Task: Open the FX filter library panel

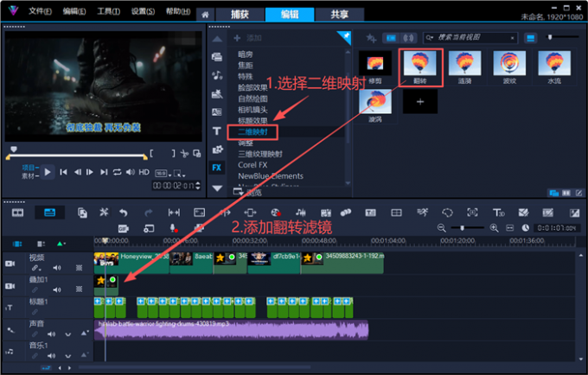Action: 217,168
